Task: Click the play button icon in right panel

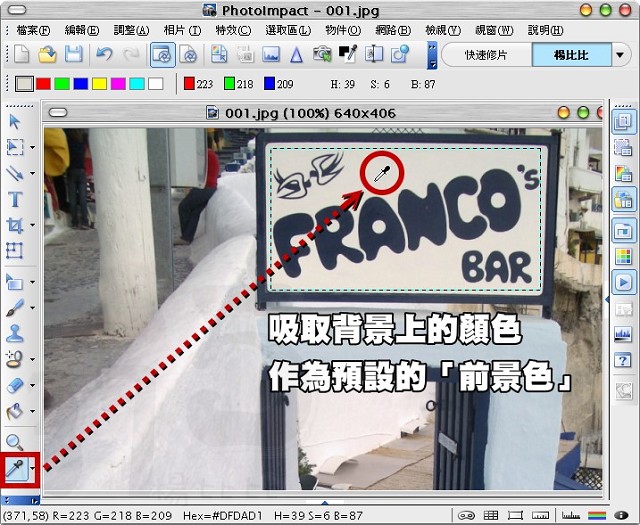Action: coord(624,282)
